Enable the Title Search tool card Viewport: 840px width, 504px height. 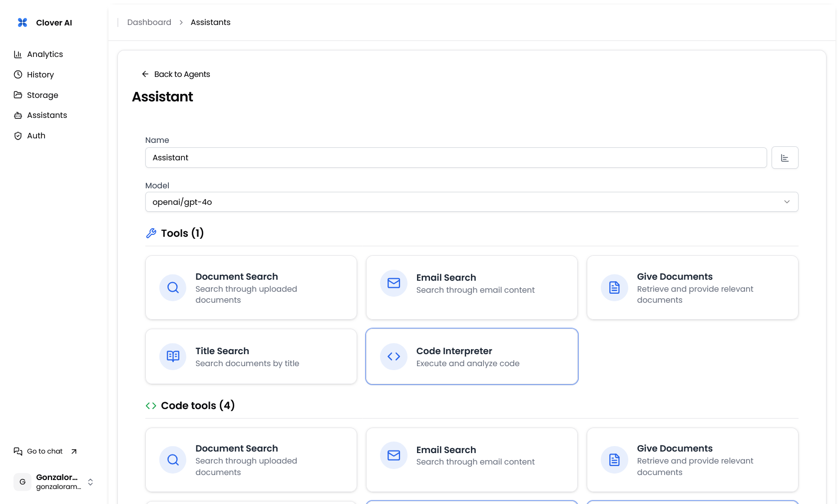(x=251, y=357)
